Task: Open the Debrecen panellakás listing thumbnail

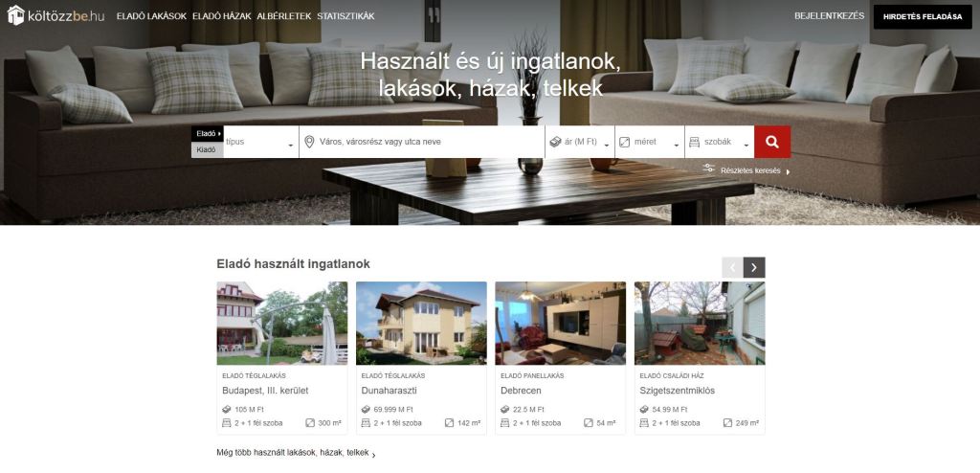Action: point(561,324)
